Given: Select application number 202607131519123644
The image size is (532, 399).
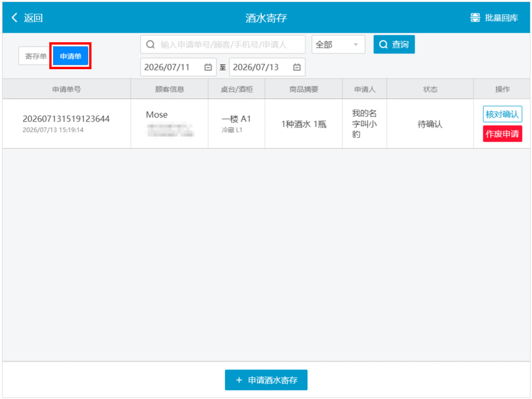Looking at the screenshot, I should click(x=66, y=119).
